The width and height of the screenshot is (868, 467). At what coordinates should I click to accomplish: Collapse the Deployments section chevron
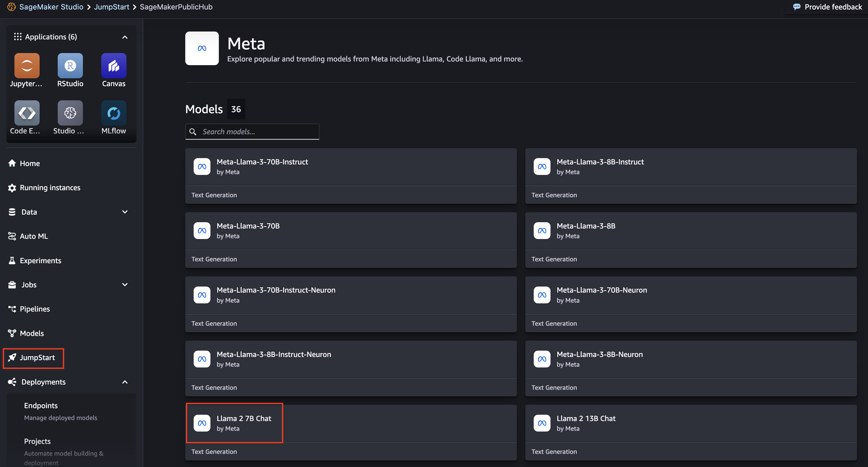click(x=125, y=382)
